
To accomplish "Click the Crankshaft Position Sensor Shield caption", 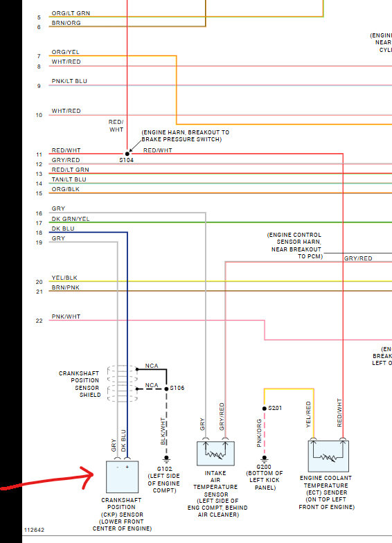I will [x=80, y=384].
